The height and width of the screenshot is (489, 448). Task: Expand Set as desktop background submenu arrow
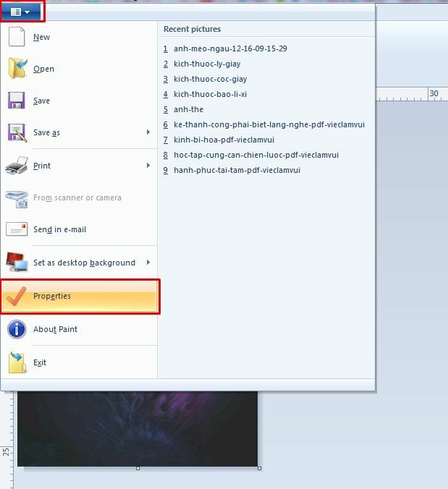(148, 263)
